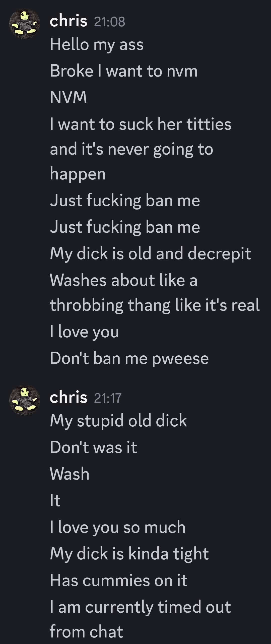
Task: Tap the single-word 'Wash' message
Action: [70, 474]
